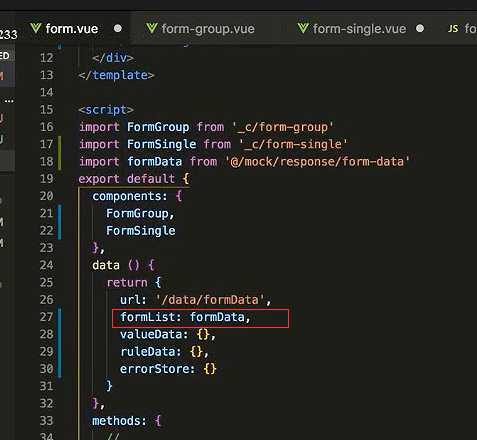
Task: Click the Vue icon on form-group.vue tab
Action: pyautogui.click(x=151, y=28)
